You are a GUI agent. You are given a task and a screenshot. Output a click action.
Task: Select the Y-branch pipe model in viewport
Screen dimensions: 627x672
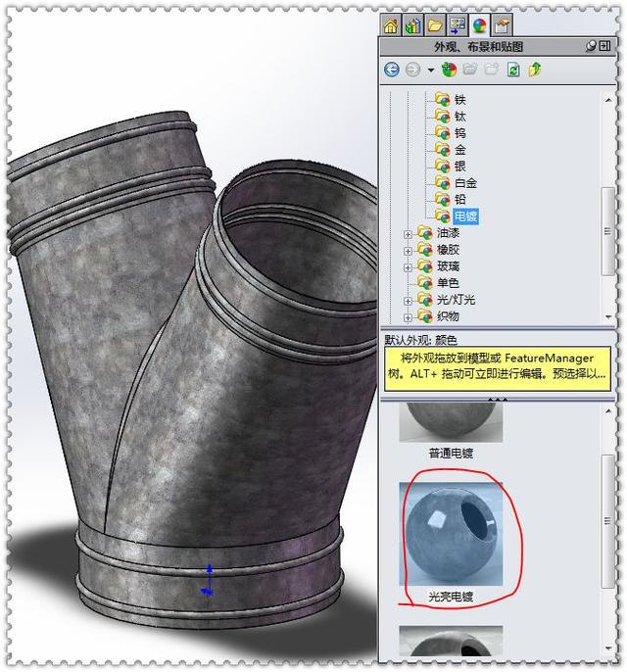pyautogui.click(x=193, y=368)
